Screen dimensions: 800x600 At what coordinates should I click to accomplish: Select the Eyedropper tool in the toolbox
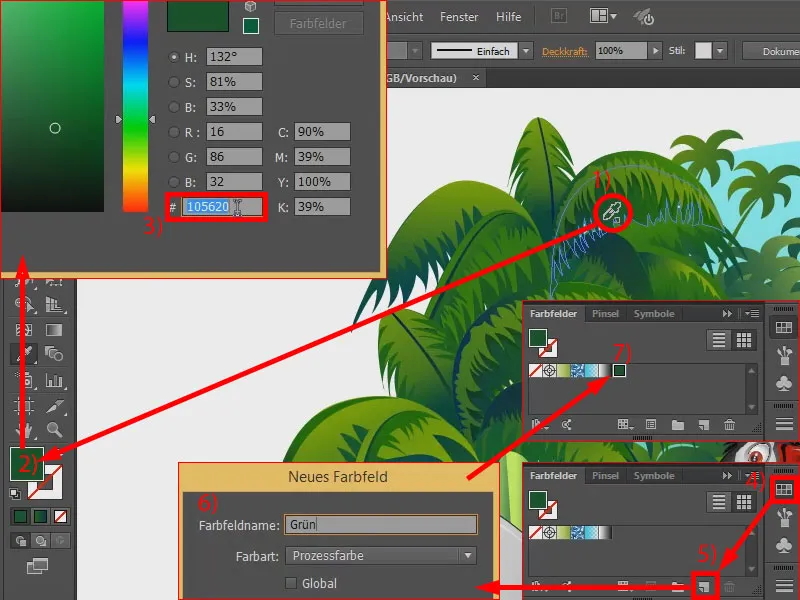(x=24, y=353)
